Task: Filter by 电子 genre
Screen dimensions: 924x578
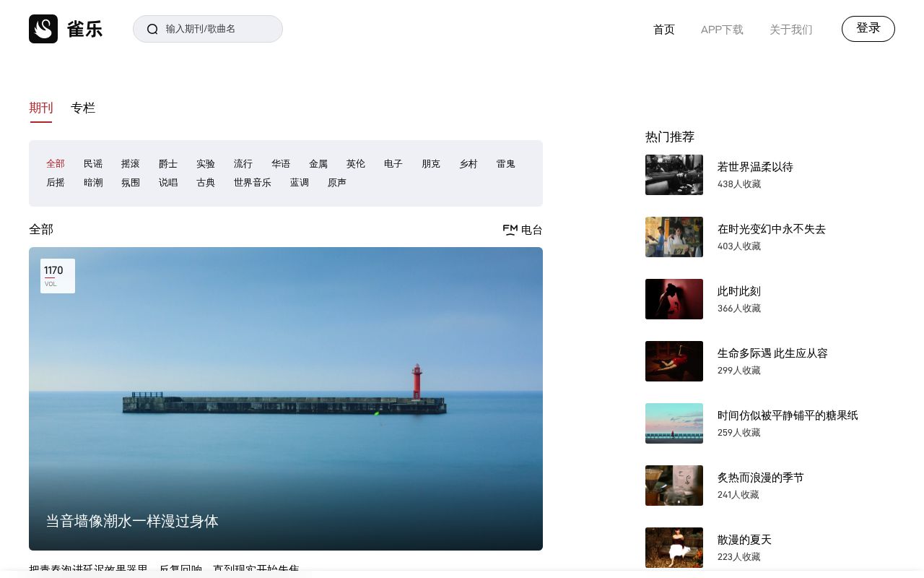Action: pos(393,164)
